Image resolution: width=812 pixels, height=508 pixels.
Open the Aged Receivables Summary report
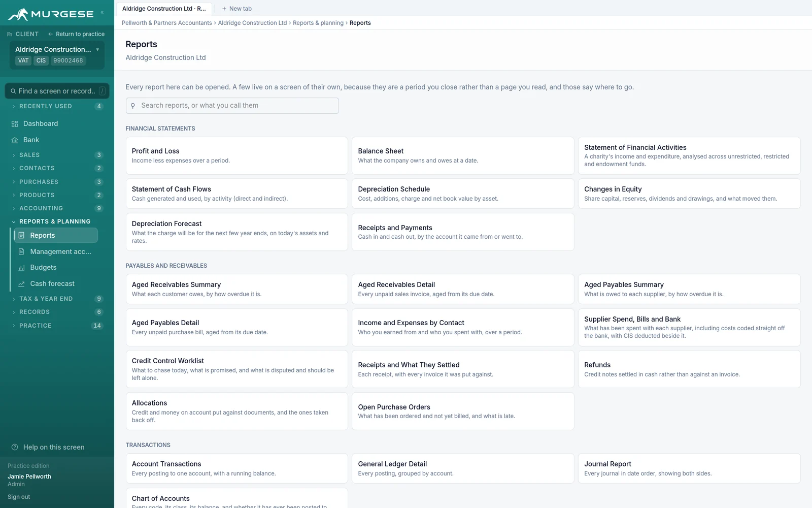(x=237, y=289)
